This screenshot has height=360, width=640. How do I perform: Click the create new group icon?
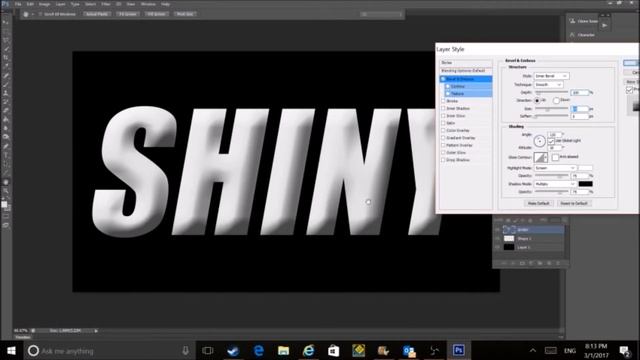pyautogui.click(x=540, y=263)
